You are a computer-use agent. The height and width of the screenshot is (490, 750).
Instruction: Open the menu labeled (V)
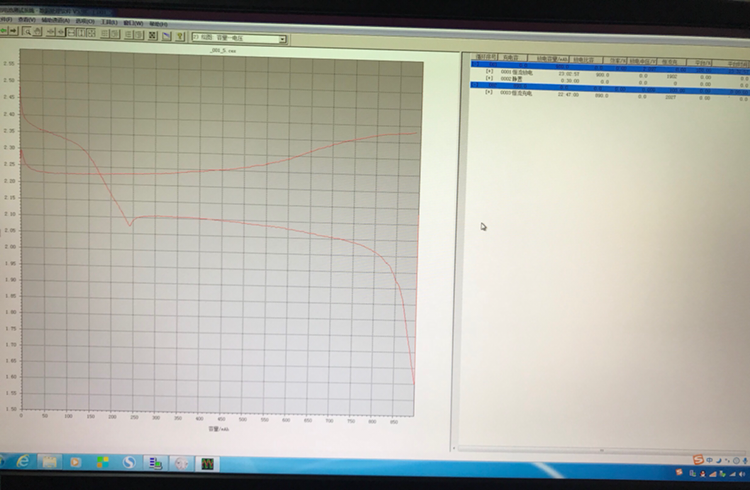pyautogui.click(x=26, y=20)
